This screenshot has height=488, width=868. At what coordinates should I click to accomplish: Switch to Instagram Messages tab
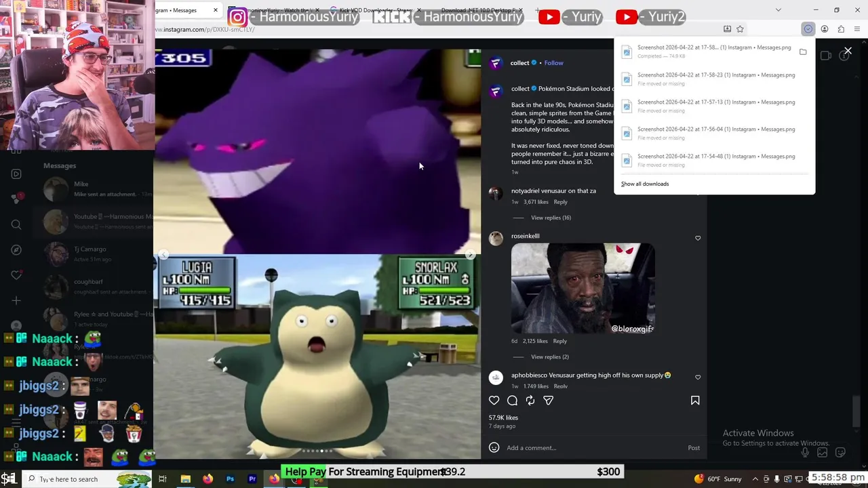[x=180, y=10]
